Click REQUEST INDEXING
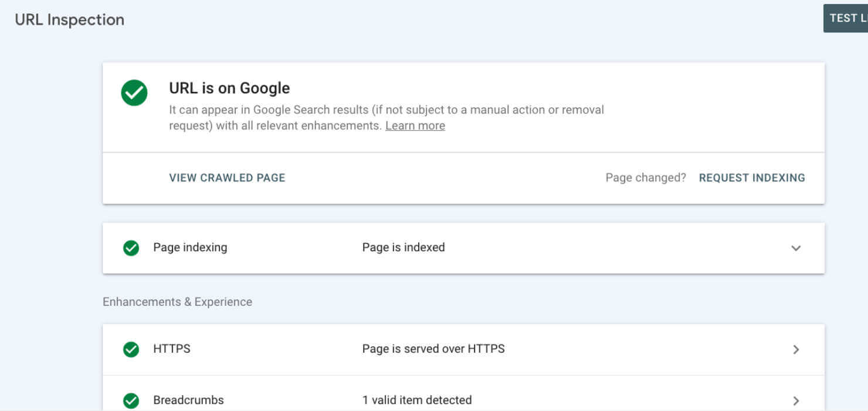The height and width of the screenshot is (411, 868). click(x=752, y=177)
